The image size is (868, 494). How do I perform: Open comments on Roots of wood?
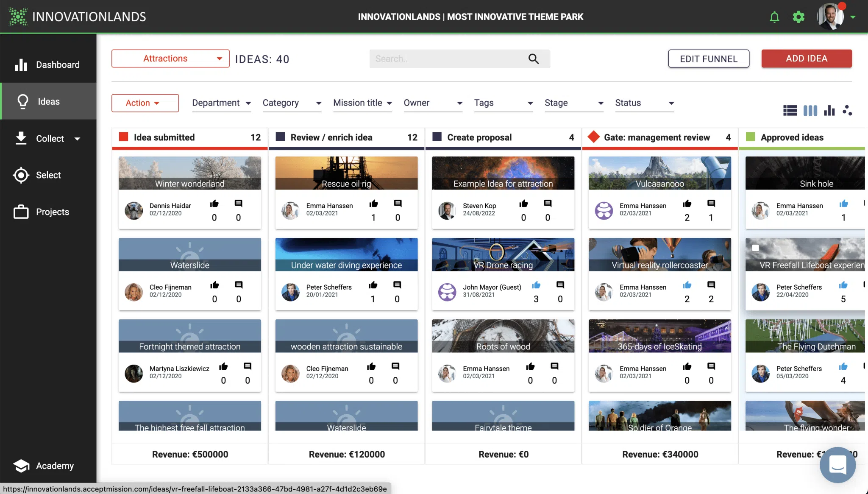pyautogui.click(x=554, y=366)
